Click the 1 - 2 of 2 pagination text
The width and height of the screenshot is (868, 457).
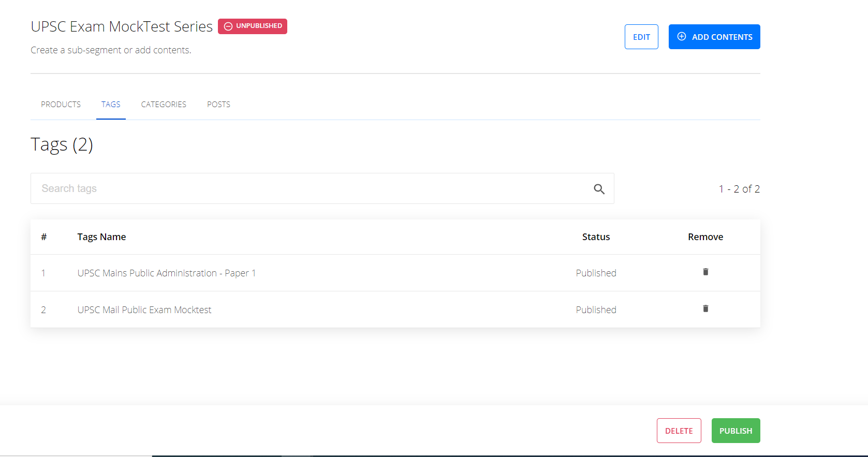point(739,189)
